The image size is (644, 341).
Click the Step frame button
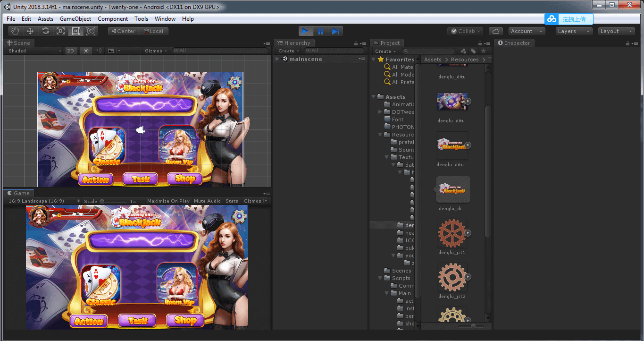pyautogui.click(x=335, y=31)
